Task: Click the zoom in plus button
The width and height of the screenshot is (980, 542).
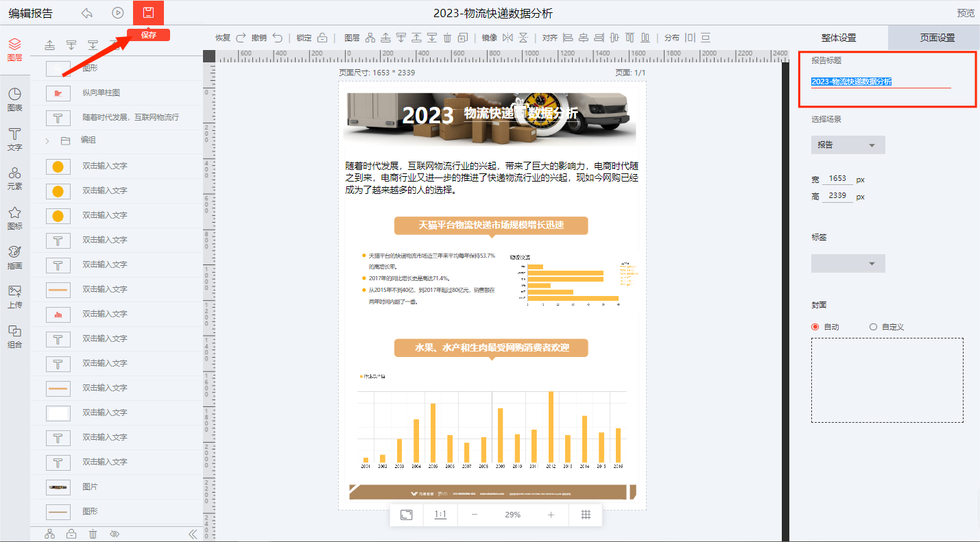Action: [x=551, y=515]
